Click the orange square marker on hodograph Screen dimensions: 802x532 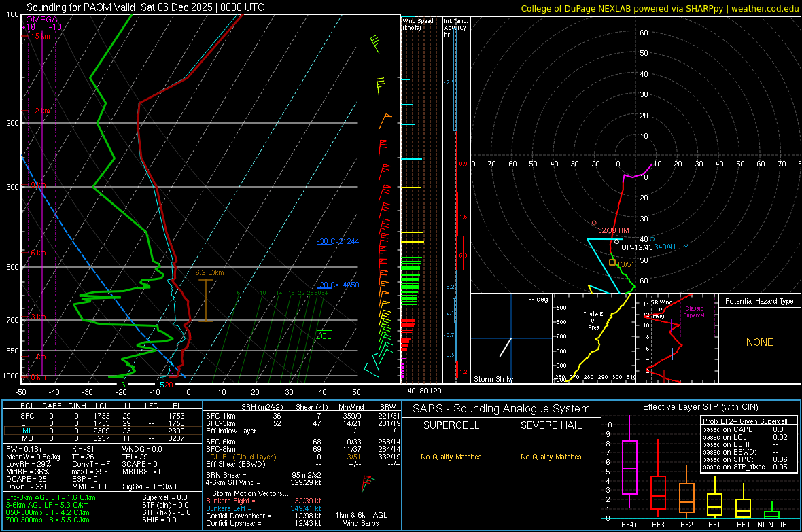click(612, 262)
